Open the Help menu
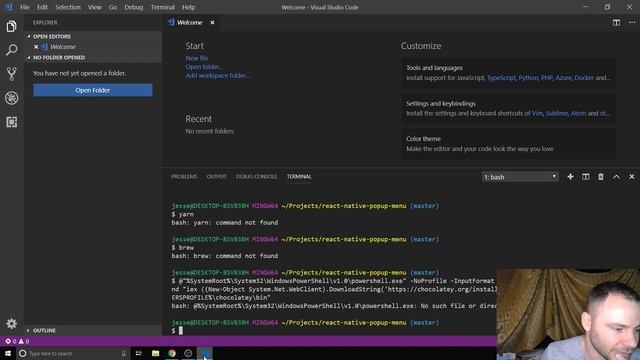Viewport: 640px width, 360px height. [x=188, y=7]
